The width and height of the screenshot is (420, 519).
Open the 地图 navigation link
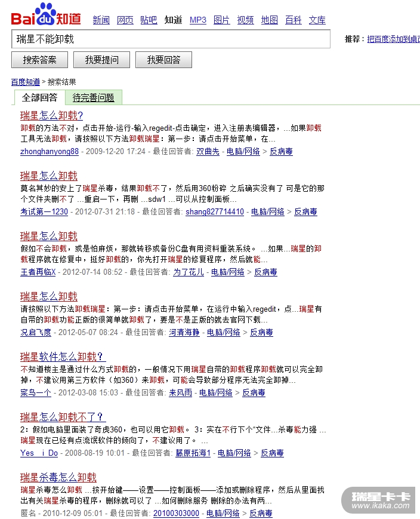pyautogui.click(x=270, y=20)
